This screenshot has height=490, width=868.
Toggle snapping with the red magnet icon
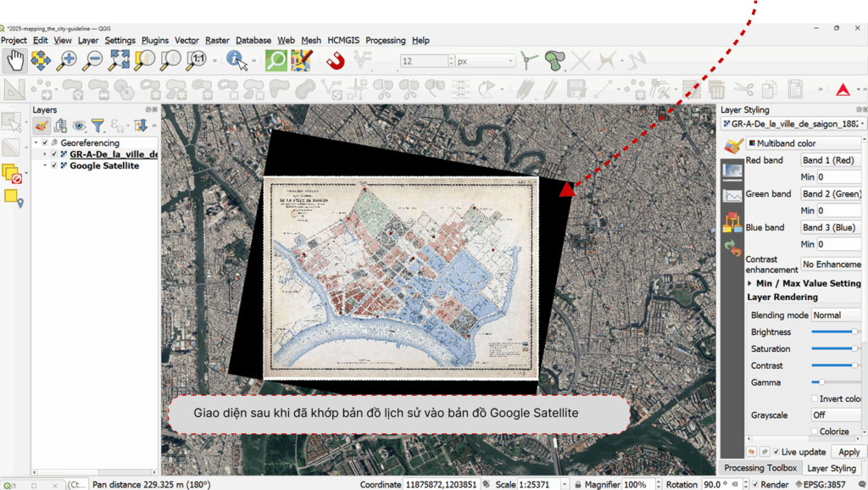coord(336,60)
